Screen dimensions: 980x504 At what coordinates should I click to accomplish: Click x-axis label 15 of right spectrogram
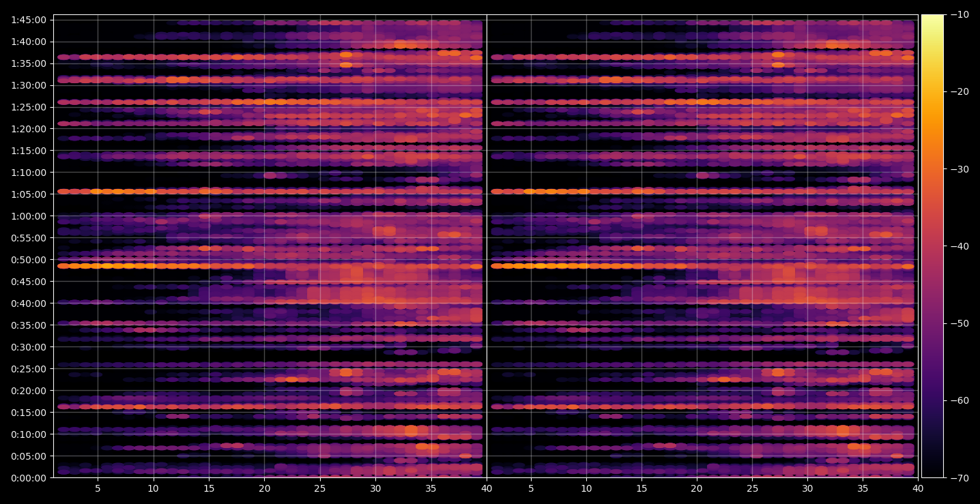coord(641,488)
